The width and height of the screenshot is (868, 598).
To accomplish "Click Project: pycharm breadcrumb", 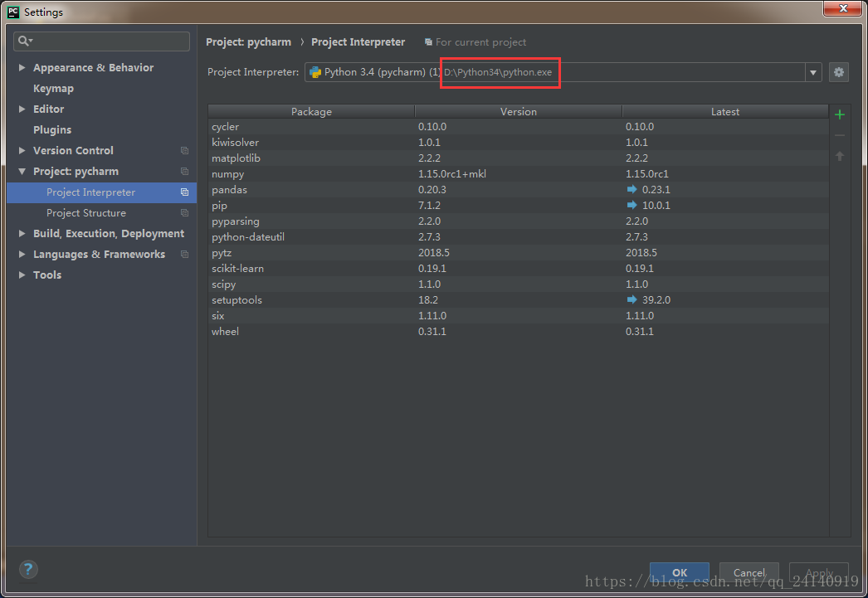I will point(248,42).
